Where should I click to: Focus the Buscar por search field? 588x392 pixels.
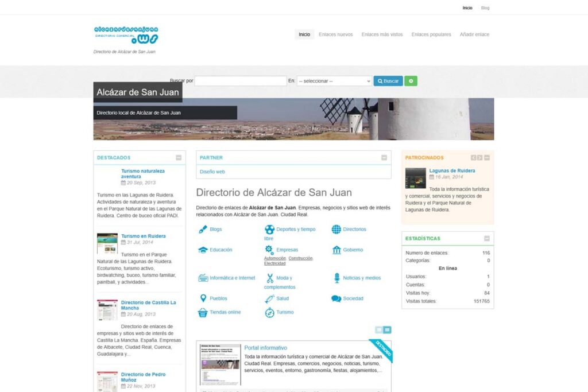click(x=241, y=81)
